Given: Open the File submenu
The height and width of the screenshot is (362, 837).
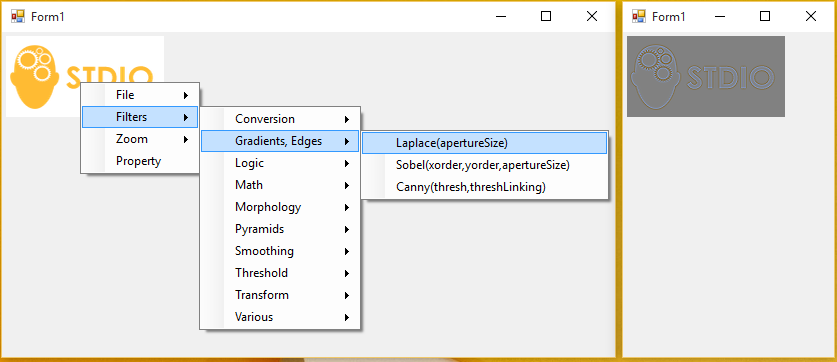Looking at the screenshot, I should point(140,95).
